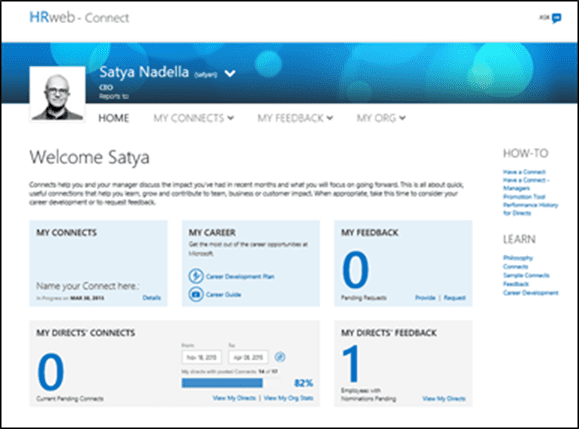This screenshot has width=579, height=429.
Task: Expand the Satya Nadella profile chevron
Action: [230, 73]
